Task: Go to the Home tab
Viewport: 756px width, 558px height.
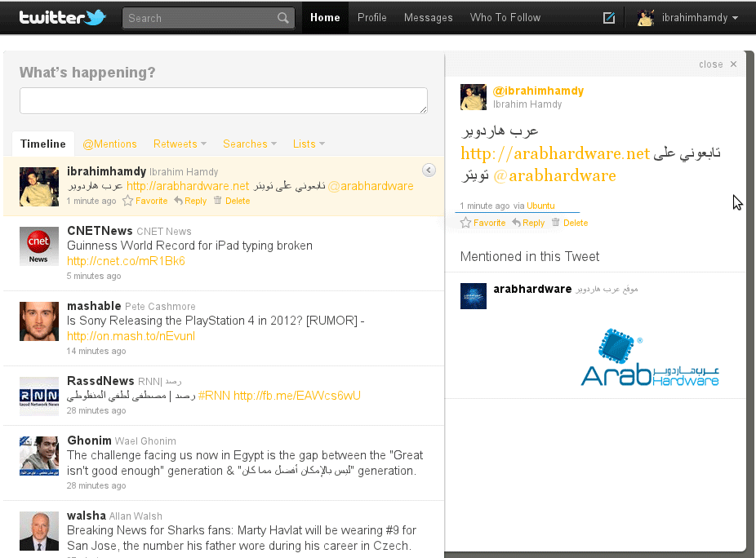Action: (325, 18)
